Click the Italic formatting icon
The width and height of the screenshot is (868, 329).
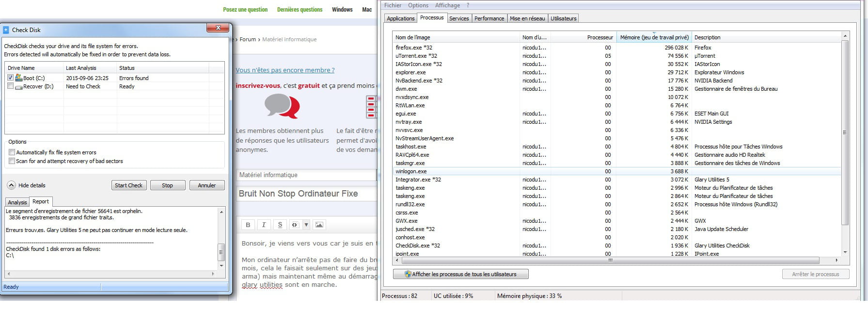[x=264, y=225]
